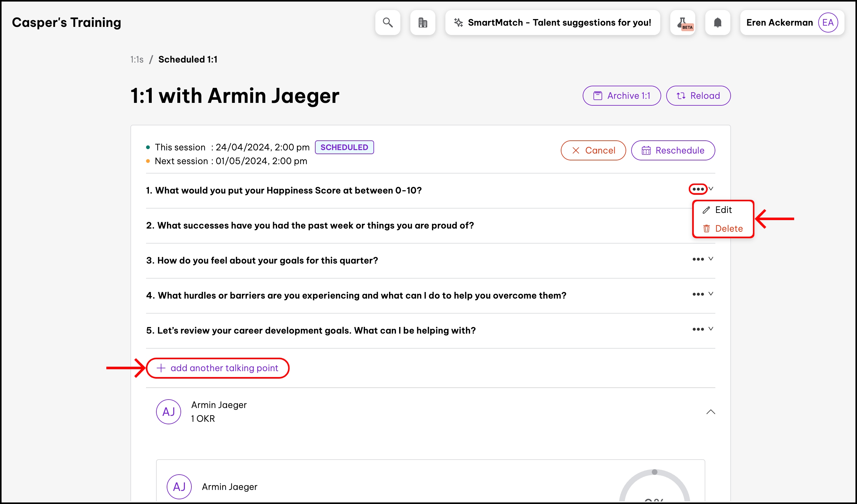The image size is (857, 504).
Task: Expand question 1 Happiness Score chevron
Action: [x=711, y=189]
